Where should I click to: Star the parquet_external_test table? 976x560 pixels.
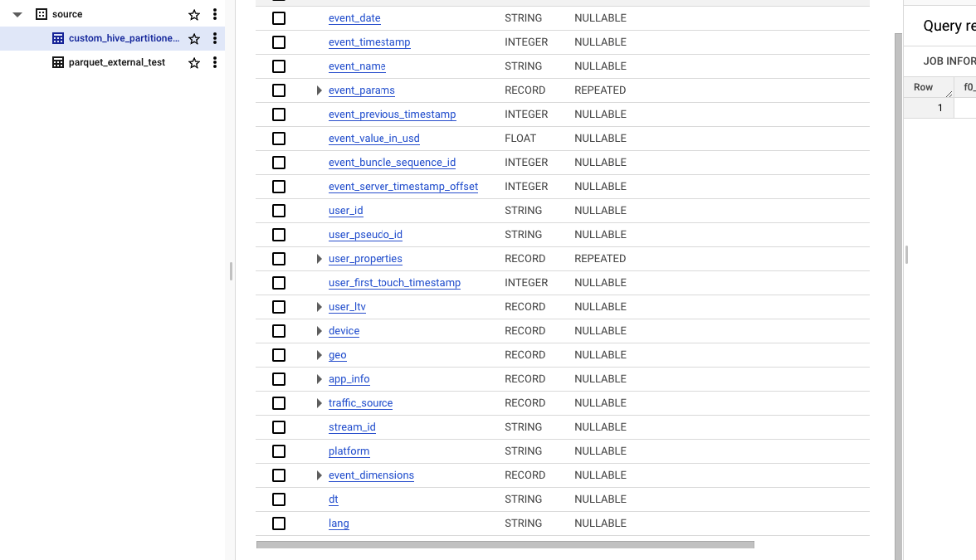coord(194,63)
